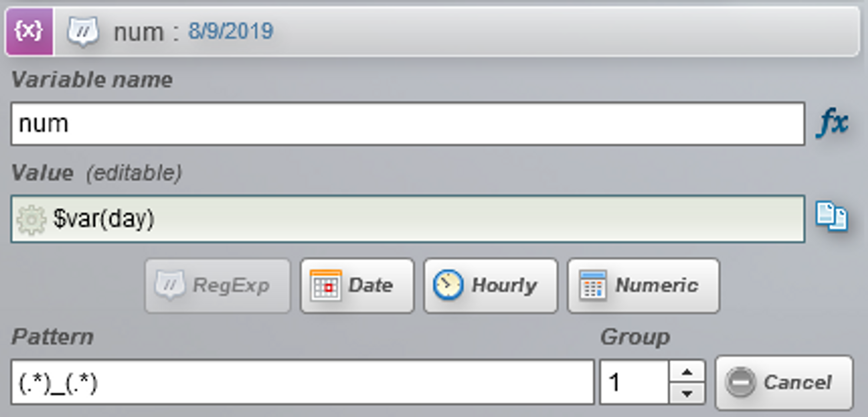The image size is (868, 417).
Task: Switch to Numeric mode
Action: click(x=643, y=286)
